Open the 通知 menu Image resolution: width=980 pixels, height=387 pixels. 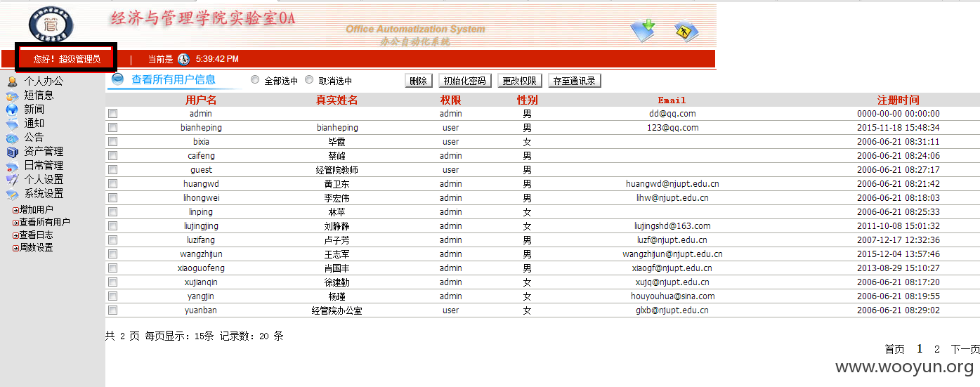pos(34,124)
